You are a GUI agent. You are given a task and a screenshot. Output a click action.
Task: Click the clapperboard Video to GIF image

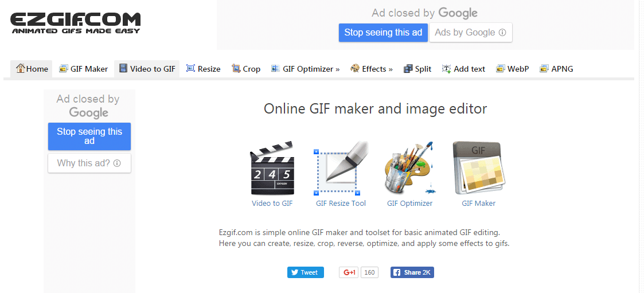(272, 168)
